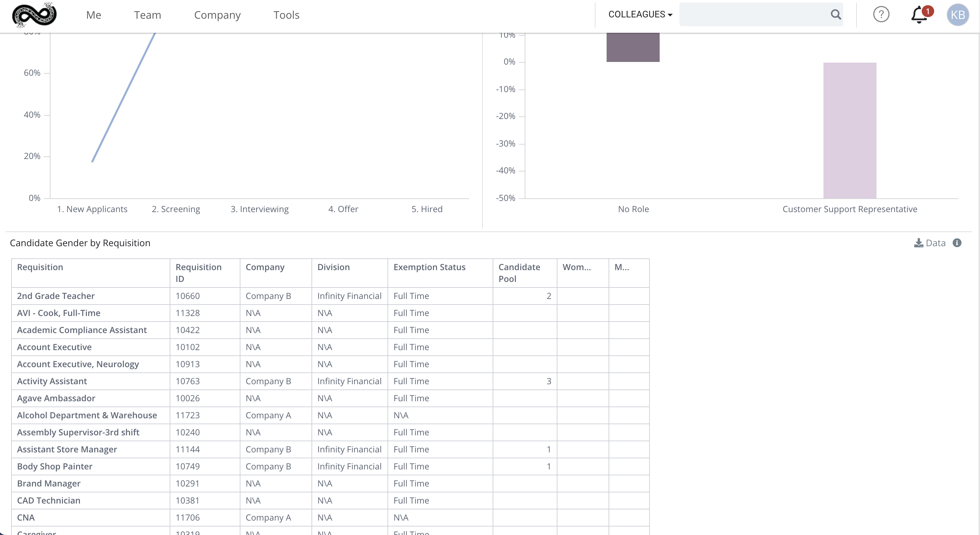Select the Customer Support Representative bar
Image resolution: width=980 pixels, height=535 pixels.
click(850, 130)
